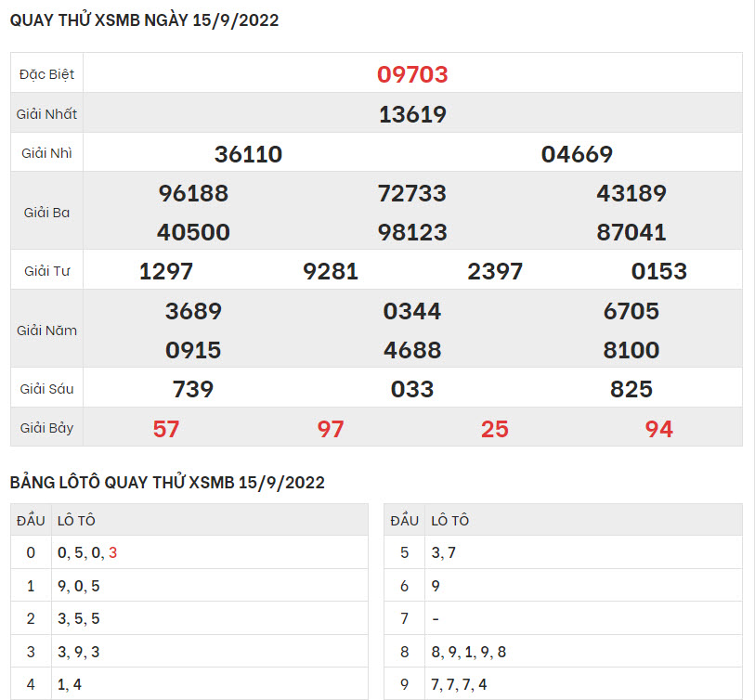The image size is (755, 700).
Task: Click the 'BẢNG LÔTÔ QUAY THỬ XSMB' heading
Action: [x=167, y=483]
